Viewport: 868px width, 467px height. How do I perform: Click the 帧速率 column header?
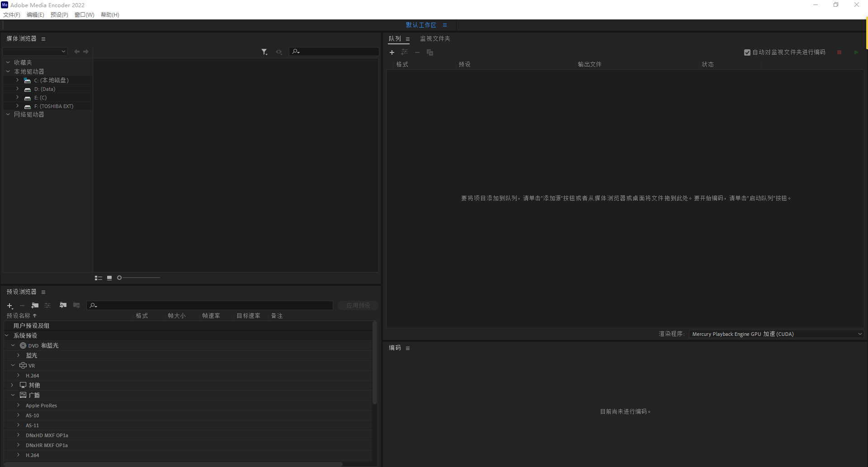(211, 316)
